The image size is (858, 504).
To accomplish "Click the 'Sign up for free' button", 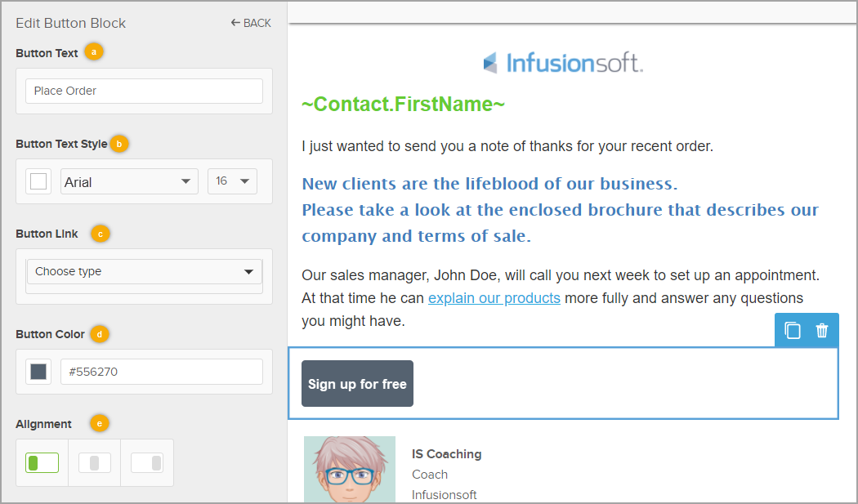I will pyautogui.click(x=357, y=384).
